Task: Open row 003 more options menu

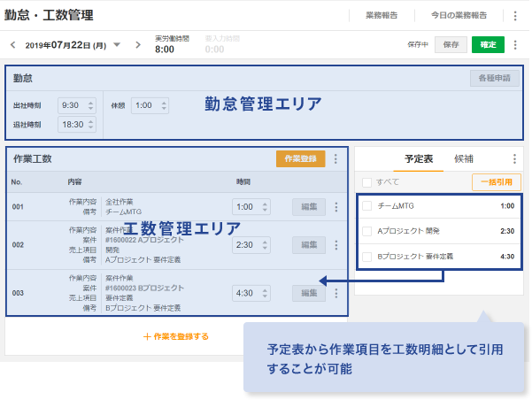Action: 335,293
